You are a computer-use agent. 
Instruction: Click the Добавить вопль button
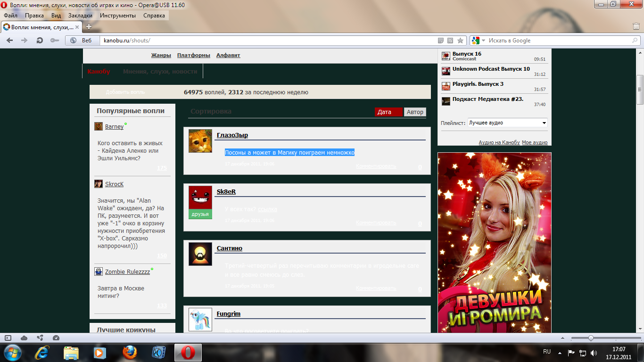coord(125,92)
